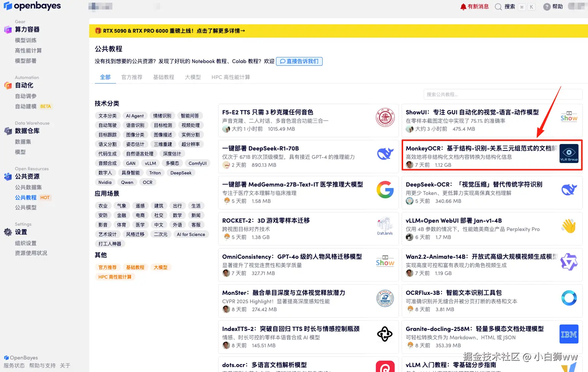Filter by the AI for Science tag

(x=191, y=234)
